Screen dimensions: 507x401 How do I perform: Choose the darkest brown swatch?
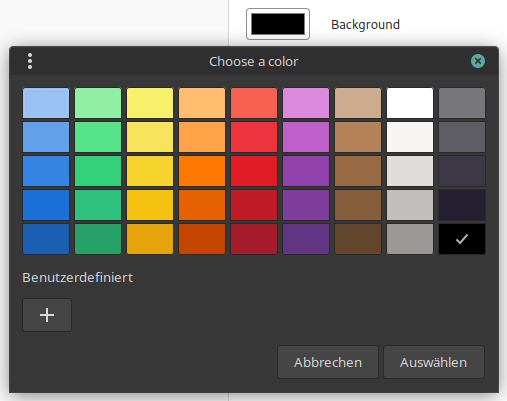358,239
